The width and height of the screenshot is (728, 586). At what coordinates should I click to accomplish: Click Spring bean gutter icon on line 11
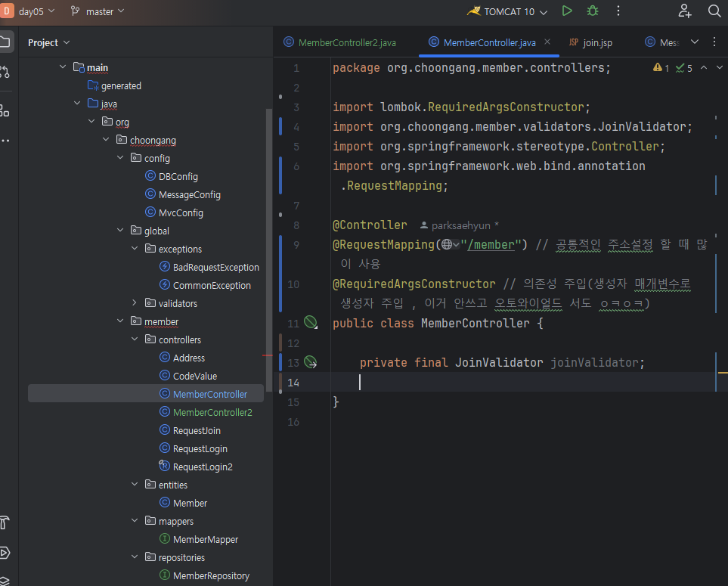click(x=311, y=323)
